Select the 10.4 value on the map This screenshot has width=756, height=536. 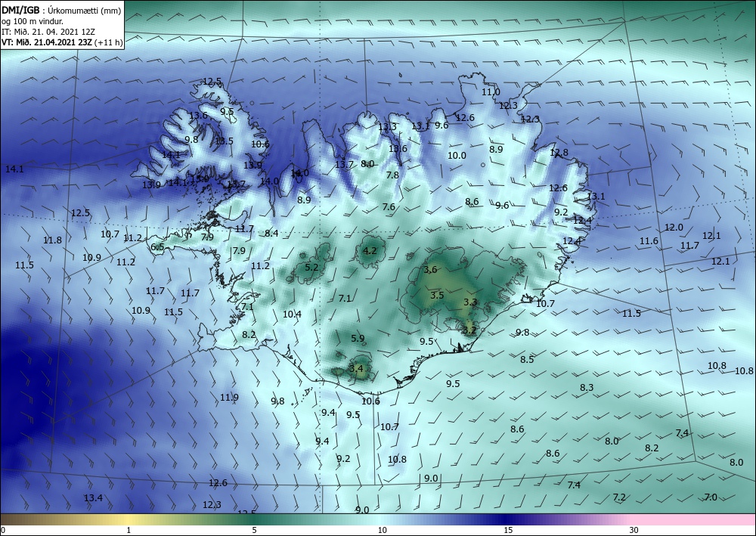292,314
